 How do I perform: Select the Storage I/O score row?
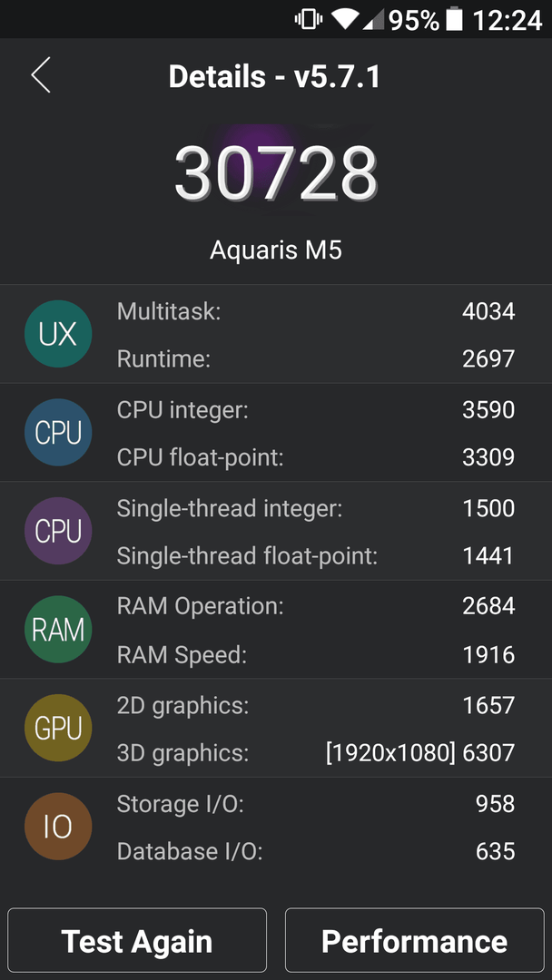pos(316,804)
